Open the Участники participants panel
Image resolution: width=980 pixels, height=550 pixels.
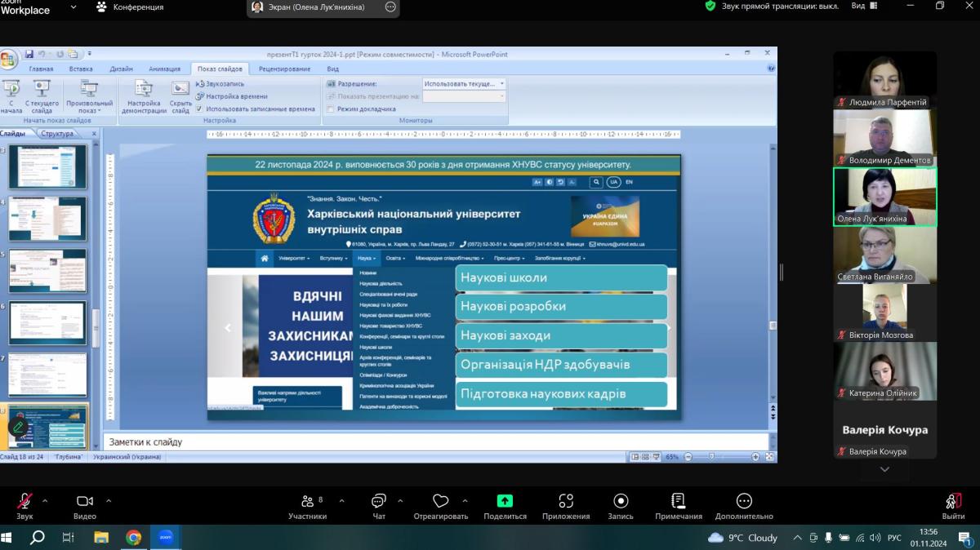tap(307, 502)
